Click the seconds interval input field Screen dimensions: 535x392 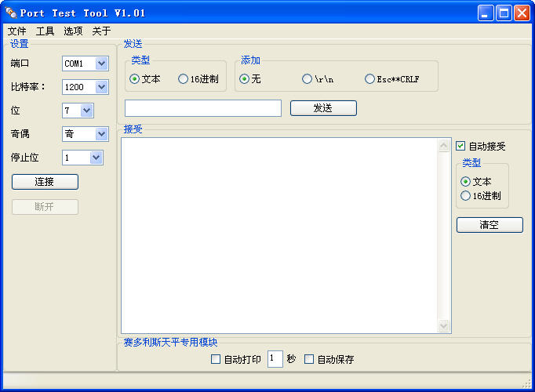[275, 359]
